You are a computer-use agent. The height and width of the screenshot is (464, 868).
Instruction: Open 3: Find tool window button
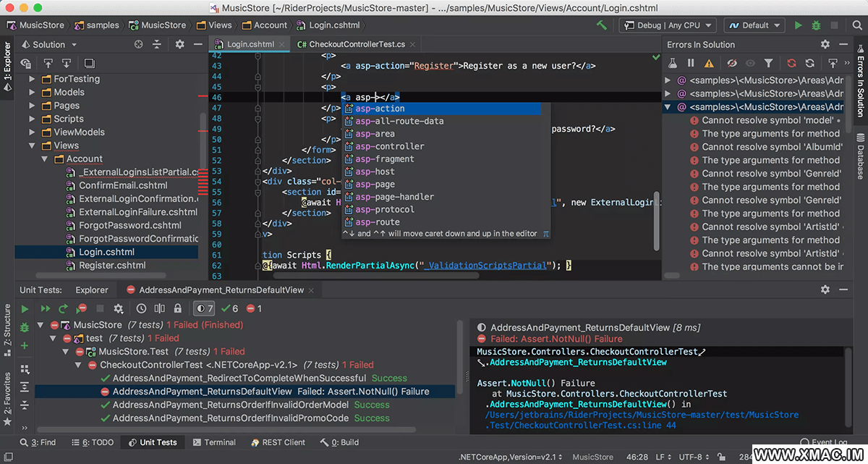pos(39,442)
